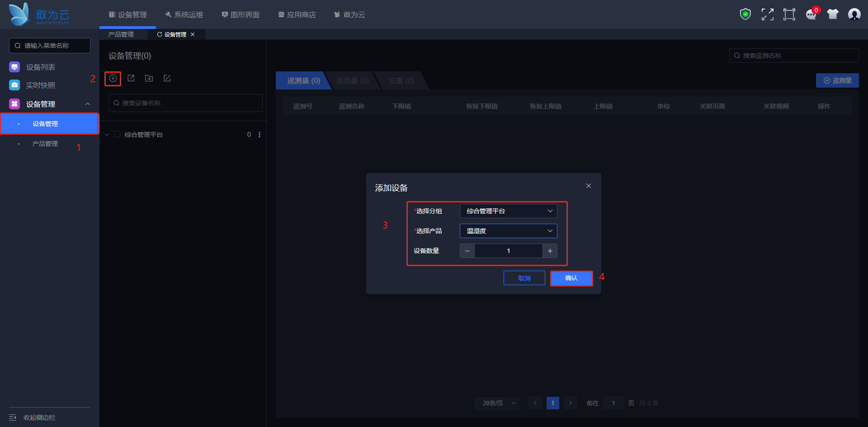Open the 20条/页 page size dropdown

497,403
